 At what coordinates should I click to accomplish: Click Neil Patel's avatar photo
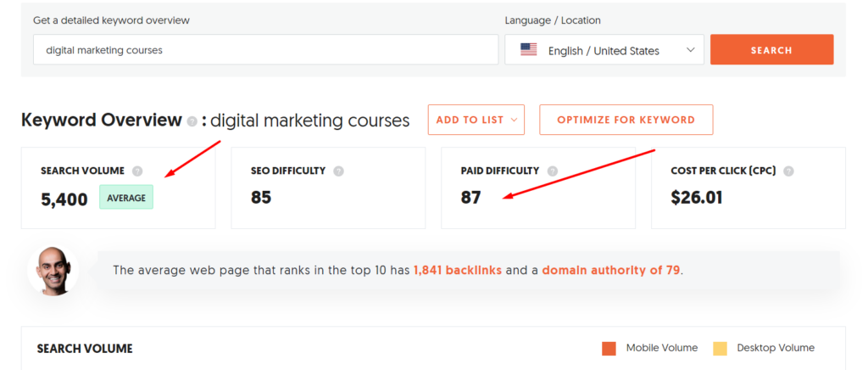(x=53, y=271)
